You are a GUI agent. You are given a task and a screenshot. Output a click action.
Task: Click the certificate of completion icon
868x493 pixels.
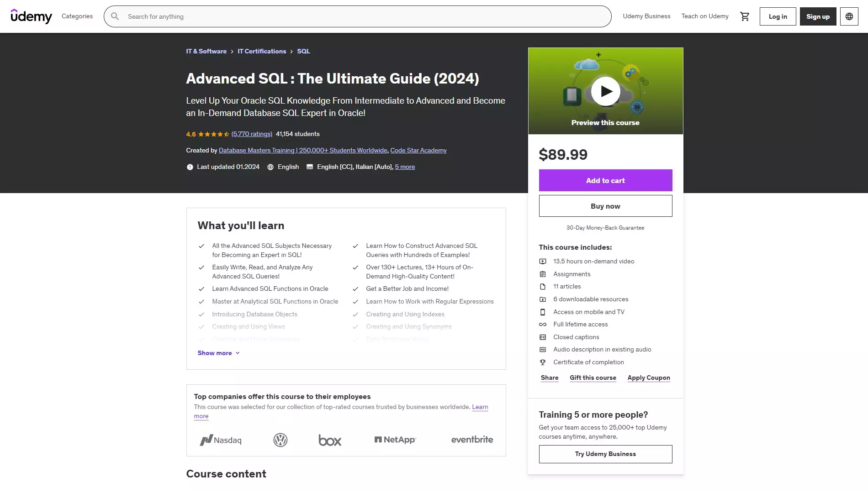click(543, 362)
